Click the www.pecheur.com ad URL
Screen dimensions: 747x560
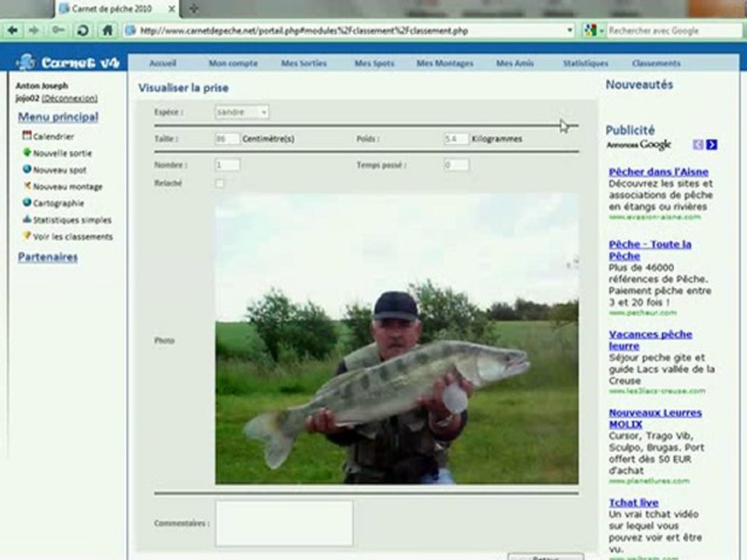(x=643, y=313)
